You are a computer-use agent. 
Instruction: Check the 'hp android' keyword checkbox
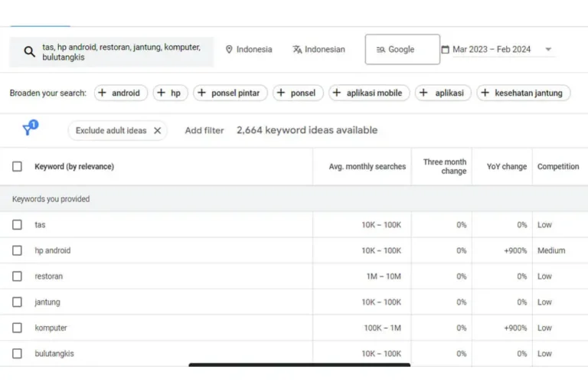coord(17,250)
